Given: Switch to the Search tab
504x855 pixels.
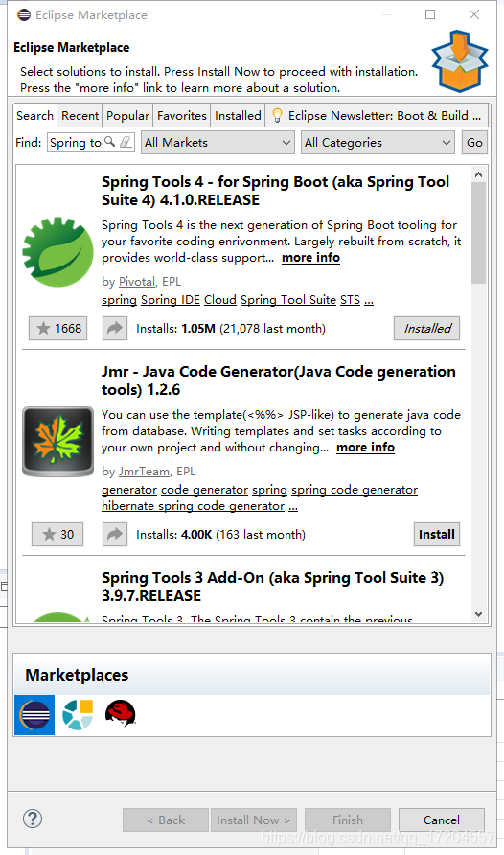Looking at the screenshot, I should click(34, 116).
